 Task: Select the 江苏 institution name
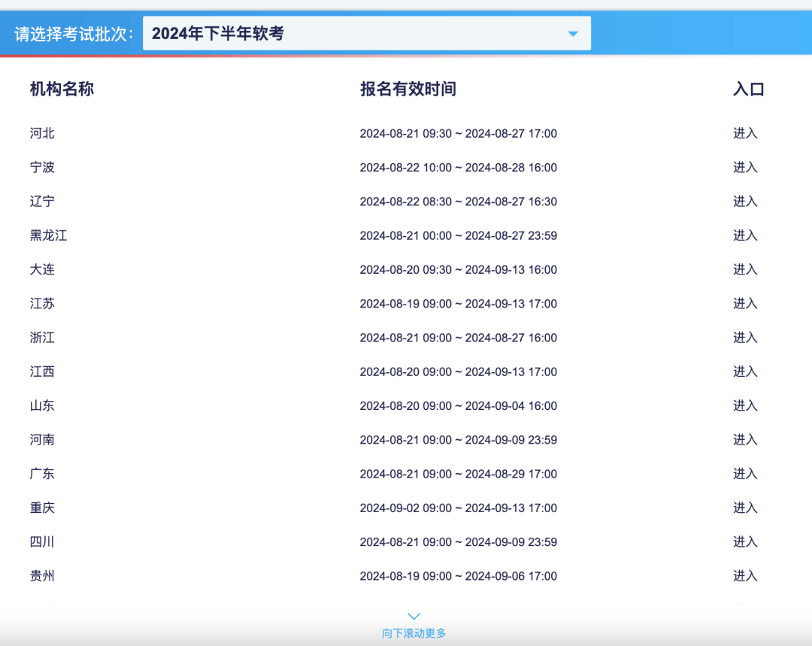[42, 304]
